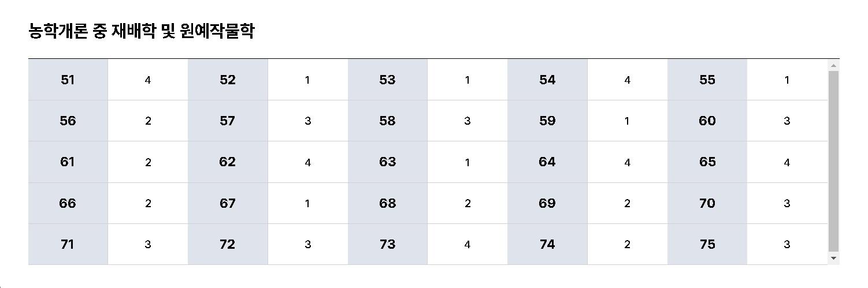Click the vertical scrollbar thumb
The height and width of the screenshot is (288, 868).
pyautogui.click(x=833, y=162)
